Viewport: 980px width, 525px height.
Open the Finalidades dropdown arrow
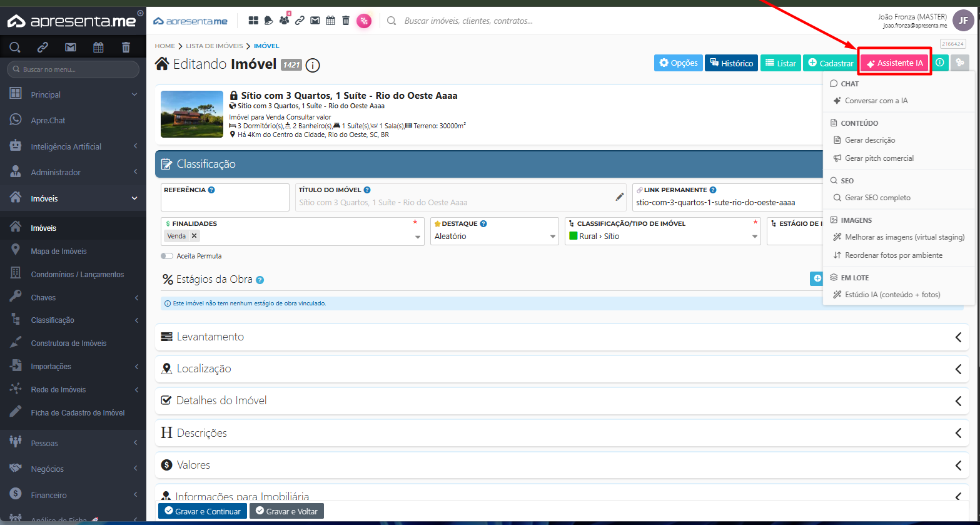418,237
